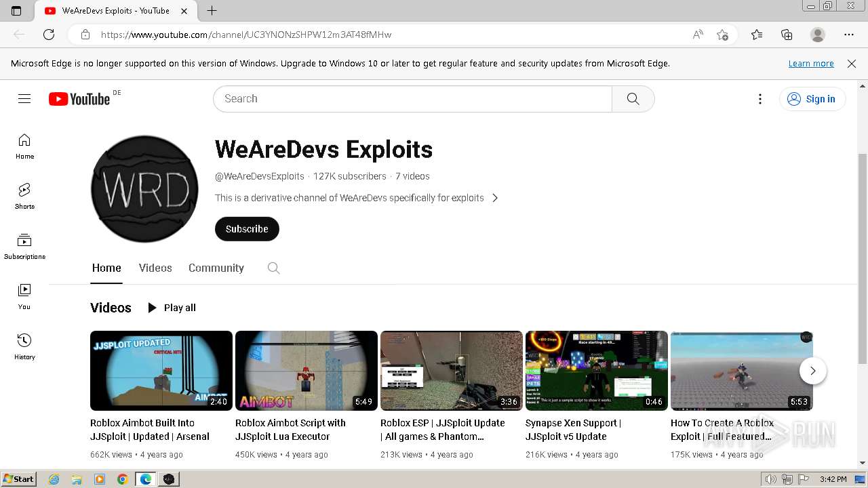Open YouTube settings three-dot menu

(x=760, y=99)
